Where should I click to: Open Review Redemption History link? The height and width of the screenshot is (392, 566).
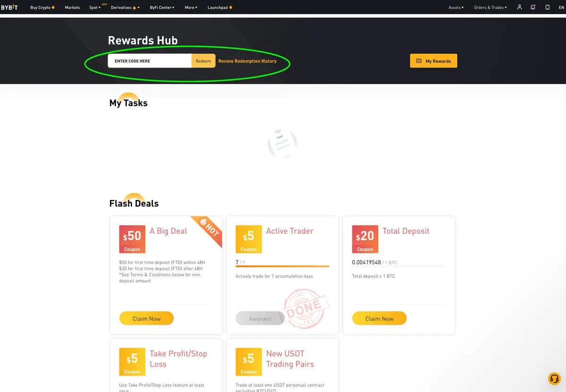248,61
